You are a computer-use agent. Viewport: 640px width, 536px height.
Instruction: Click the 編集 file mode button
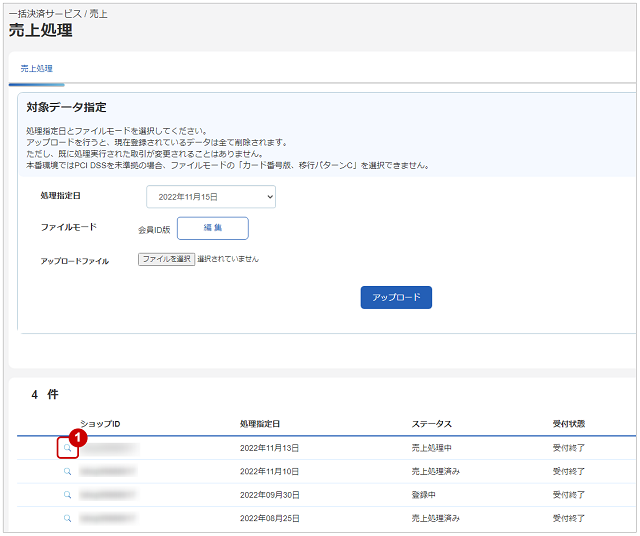pos(213,228)
